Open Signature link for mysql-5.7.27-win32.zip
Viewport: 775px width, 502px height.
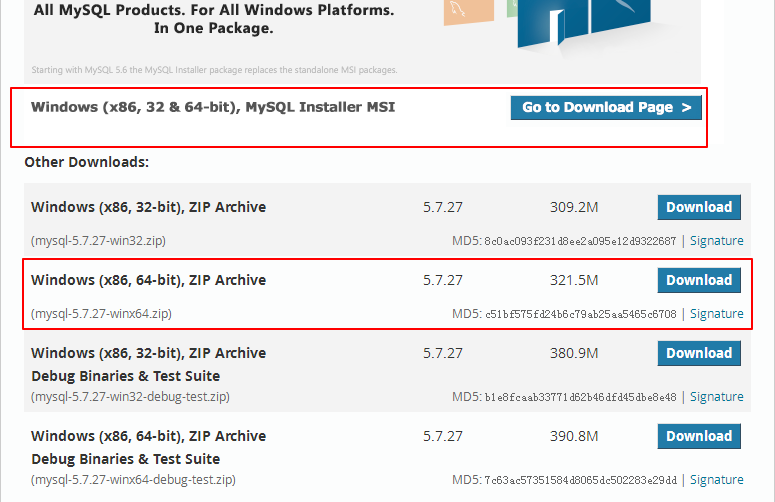pyautogui.click(x=717, y=241)
